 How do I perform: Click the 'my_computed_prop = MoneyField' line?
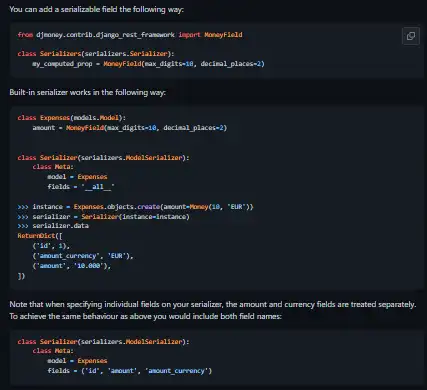point(148,64)
